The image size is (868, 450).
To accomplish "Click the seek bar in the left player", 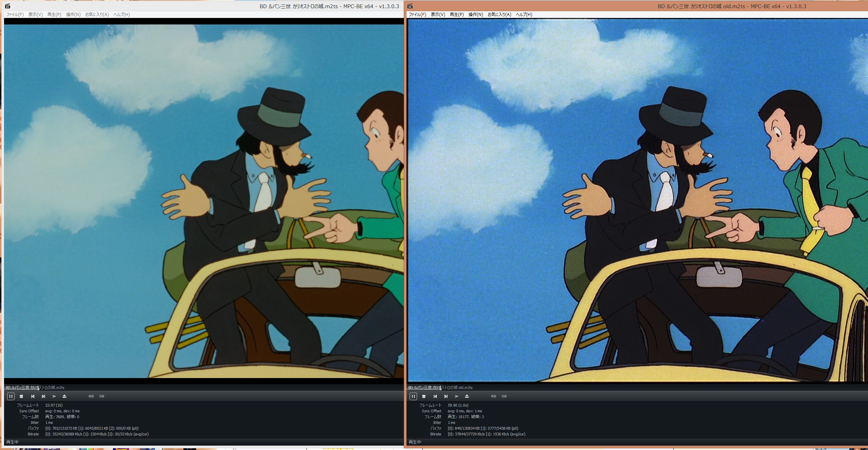I will tap(203, 388).
